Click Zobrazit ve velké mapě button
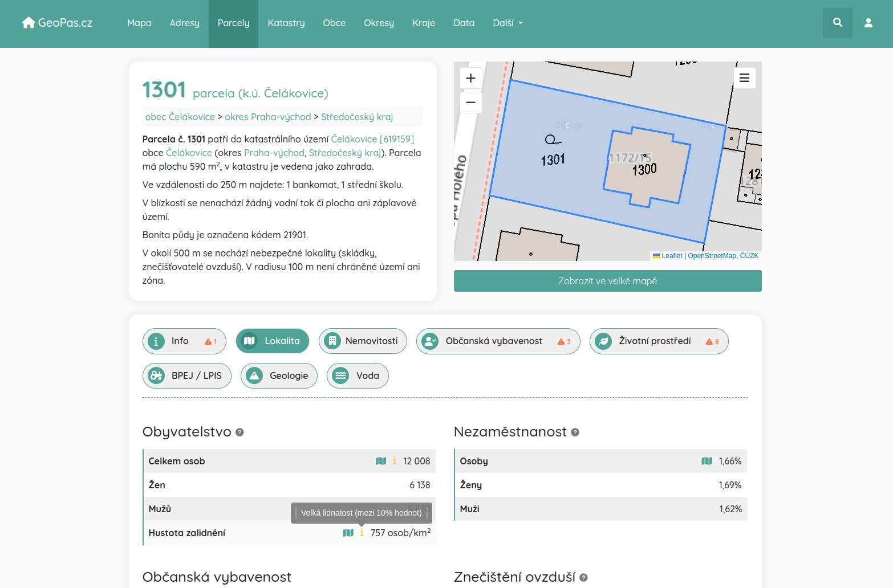This screenshot has width=893, height=588. coord(607,281)
